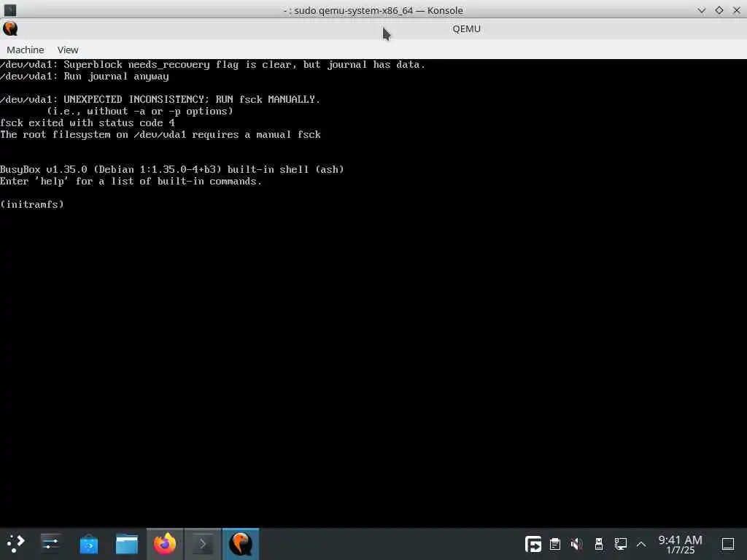The width and height of the screenshot is (747, 560).
Task: Open System Settings from the taskbar
Action: click(50, 543)
